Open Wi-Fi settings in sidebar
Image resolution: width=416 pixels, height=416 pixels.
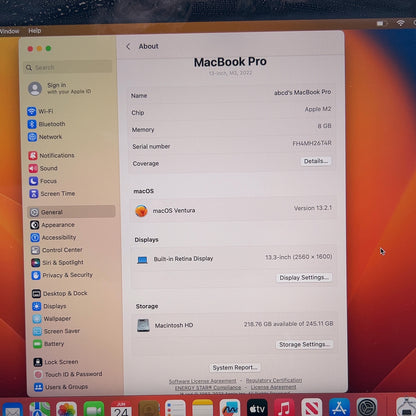40,111
